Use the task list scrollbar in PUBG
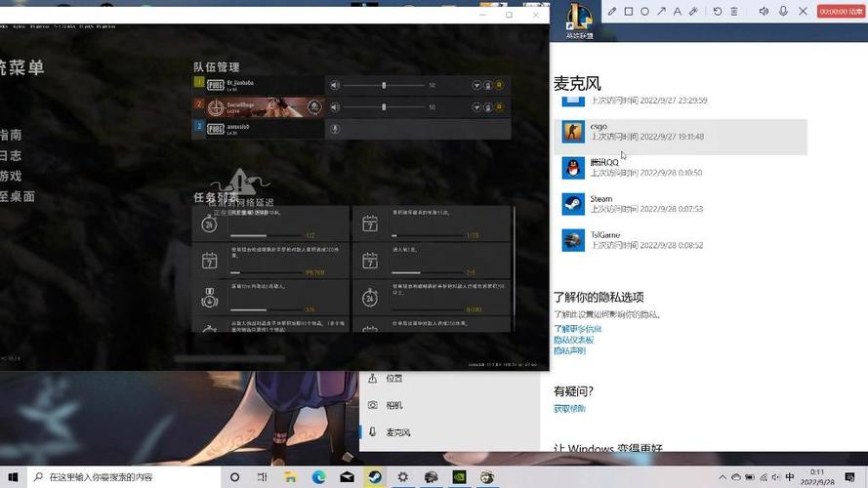The height and width of the screenshot is (488, 868). 514,268
